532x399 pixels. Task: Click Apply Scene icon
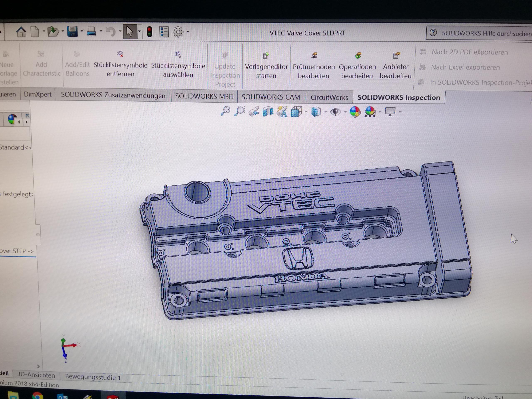click(370, 112)
